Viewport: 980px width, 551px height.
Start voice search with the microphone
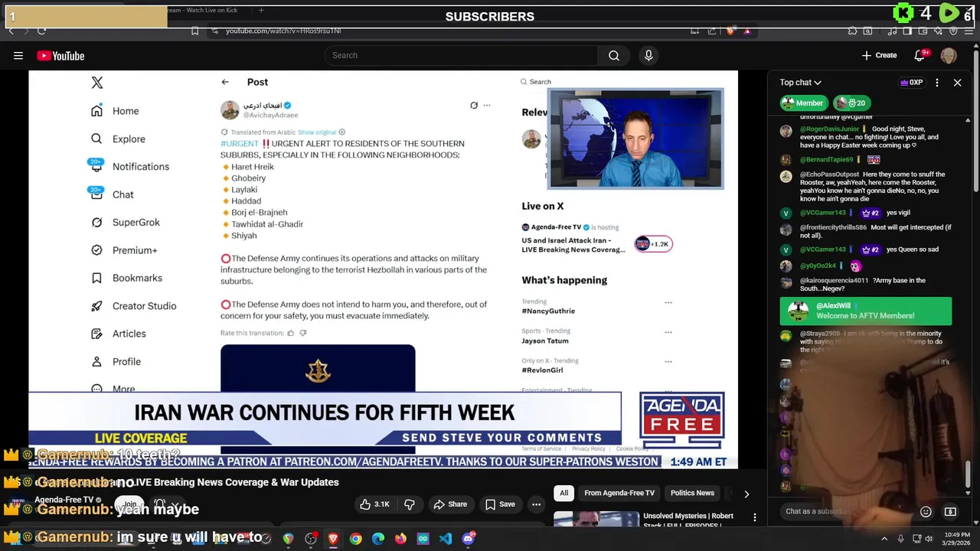[x=648, y=55]
